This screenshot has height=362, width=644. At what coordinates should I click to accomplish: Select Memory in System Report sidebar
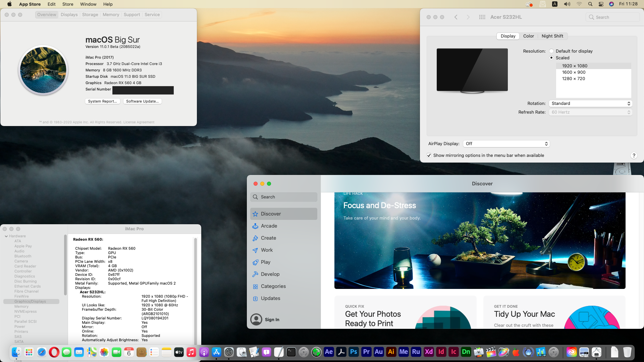[21, 307]
